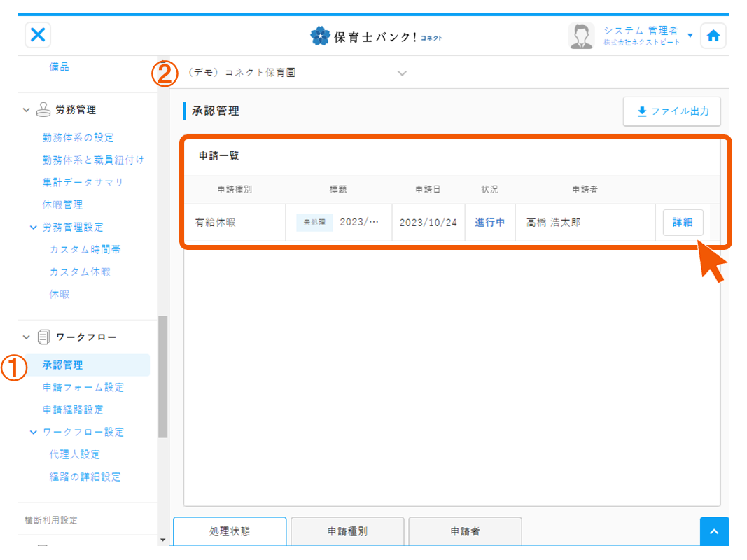The width and height of the screenshot is (747, 560).
Task: Click the ファイル出力 button
Action: [671, 111]
